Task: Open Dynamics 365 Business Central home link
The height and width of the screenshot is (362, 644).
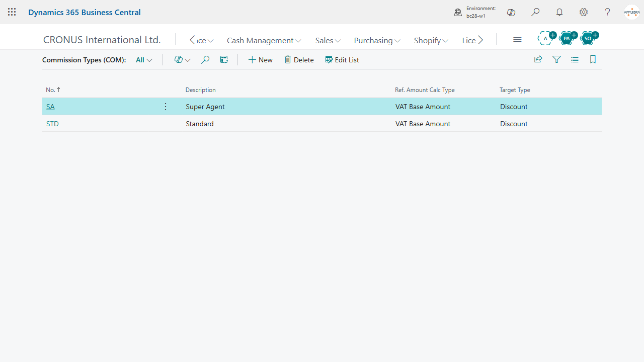Action: pos(85,12)
